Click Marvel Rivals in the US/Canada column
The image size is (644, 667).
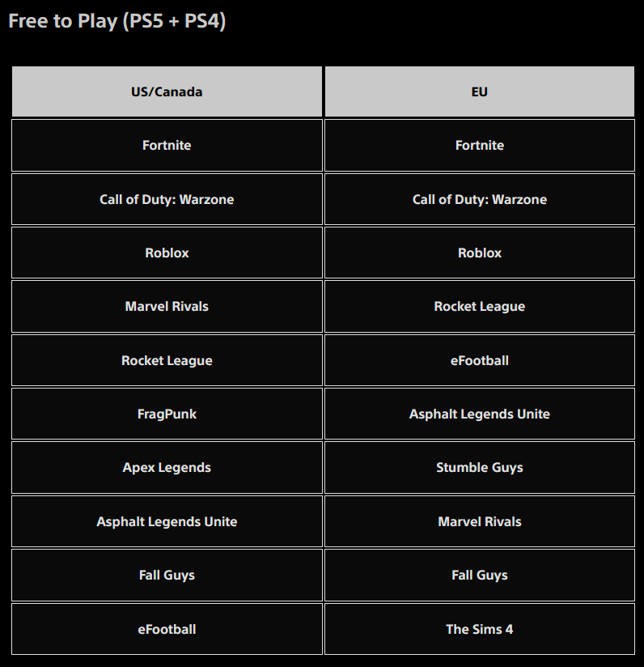(167, 307)
